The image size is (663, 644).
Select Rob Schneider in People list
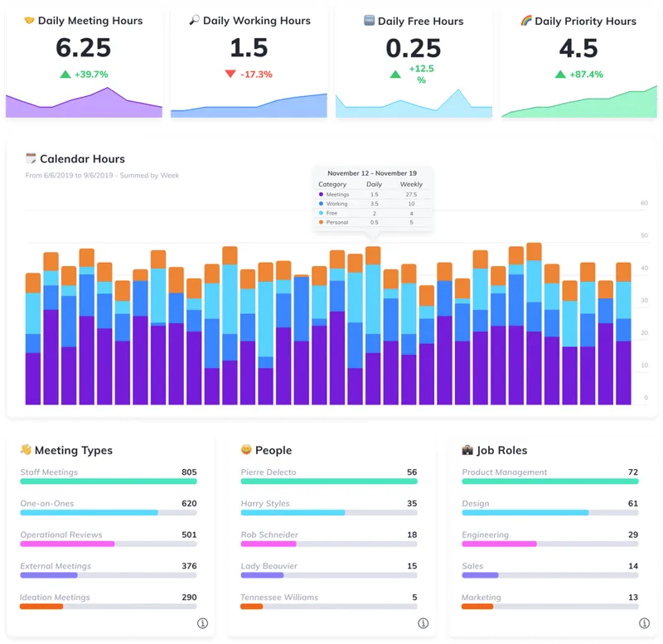pyautogui.click(x=269, y=535)
